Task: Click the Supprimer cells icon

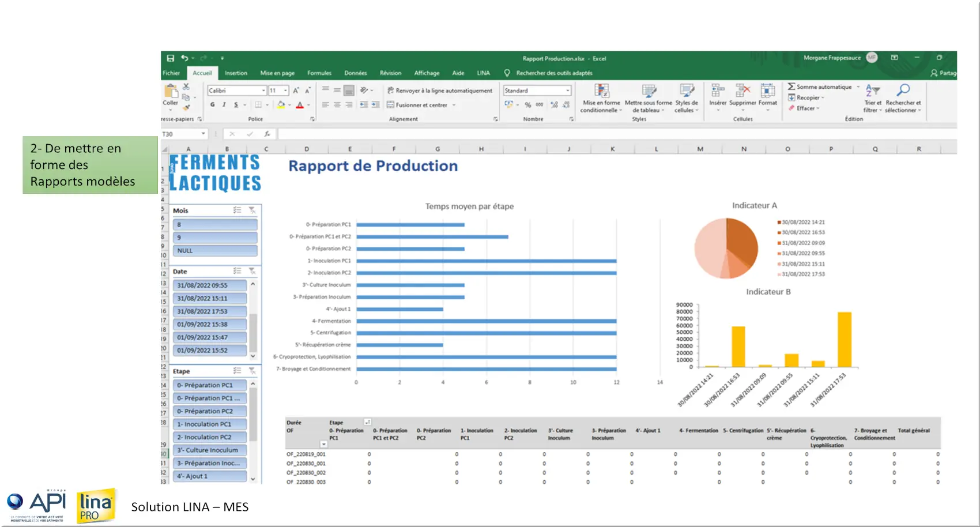Action: (x=742, y=91)
